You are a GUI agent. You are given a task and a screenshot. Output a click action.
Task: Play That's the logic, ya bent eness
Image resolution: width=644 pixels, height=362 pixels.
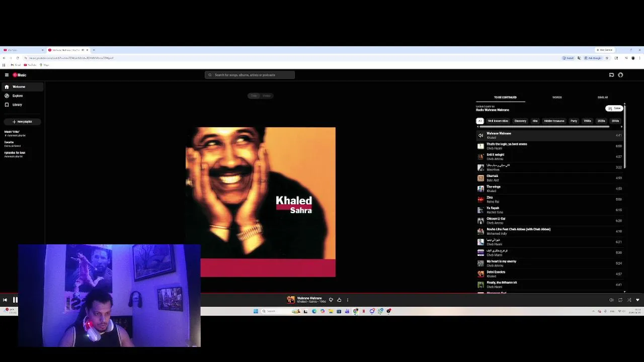point(549,146)
